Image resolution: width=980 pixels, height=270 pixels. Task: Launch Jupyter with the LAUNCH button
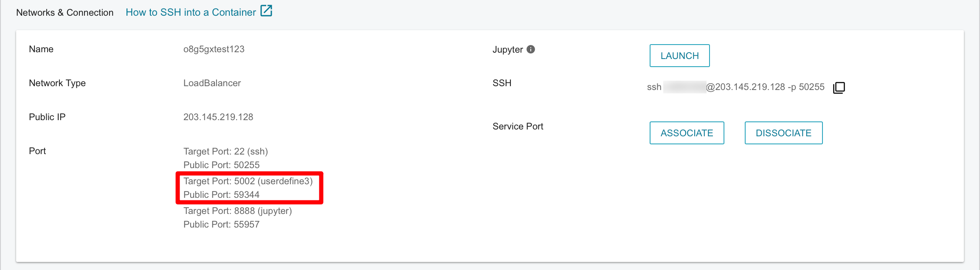coord(679,56)
